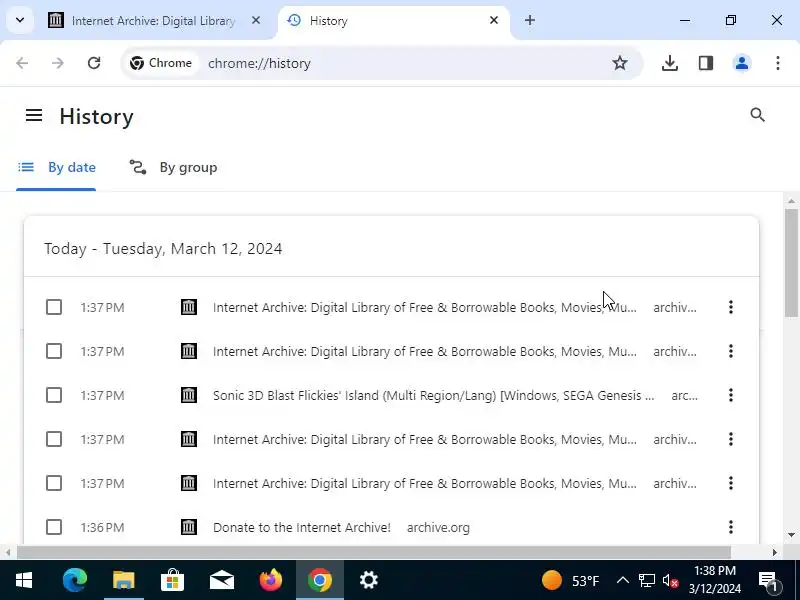This screenshot has height=600, width=800.
Task: Check the fifth 1:37 PM history entry checkbox
Action: point(54,483)
